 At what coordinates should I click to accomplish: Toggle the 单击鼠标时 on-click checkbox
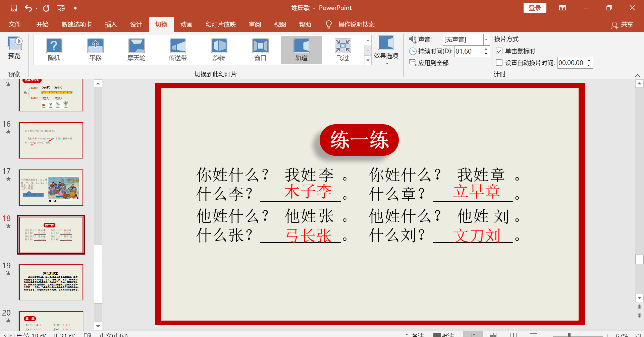[x=499, y=51]
